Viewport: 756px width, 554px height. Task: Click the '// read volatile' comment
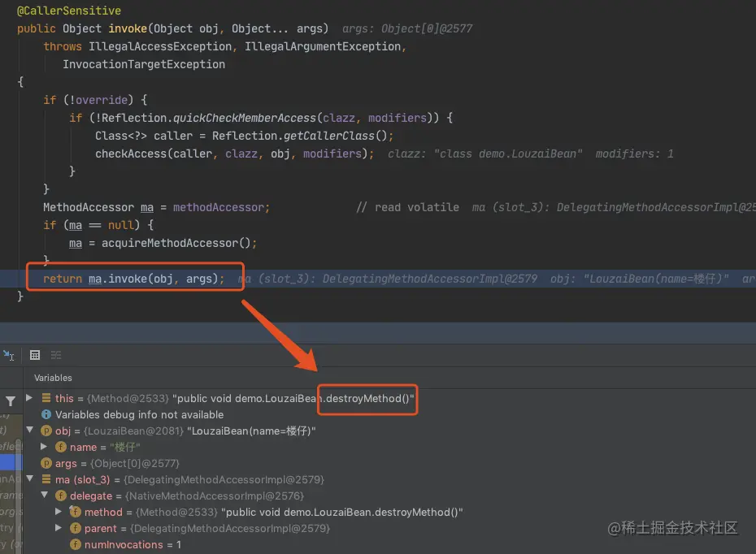pyautogui.click(x=407, y=207)
